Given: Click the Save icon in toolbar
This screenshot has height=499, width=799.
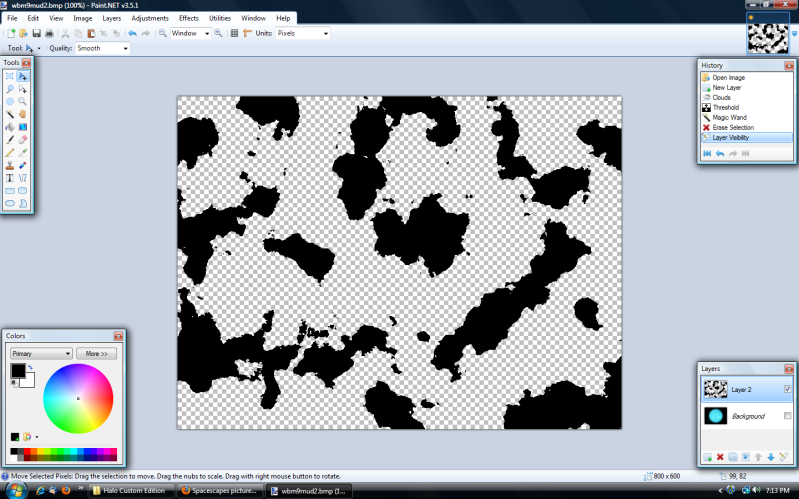Looking at the screenshot, I should [36, 33].
